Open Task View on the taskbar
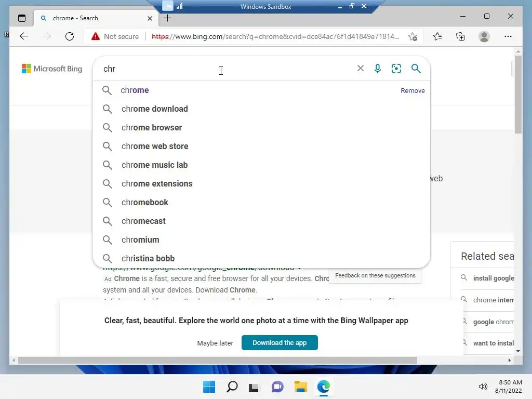This screenshot has width=532, height=399. coord(254,387)
